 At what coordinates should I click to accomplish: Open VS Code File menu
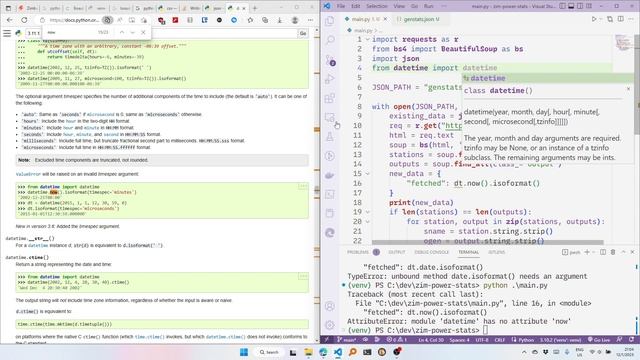[341, 6]
